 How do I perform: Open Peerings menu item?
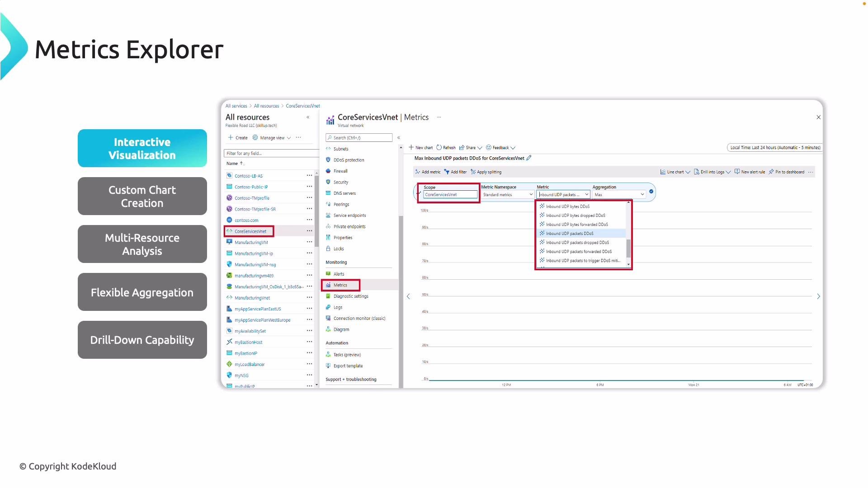(x=341, y=204)
